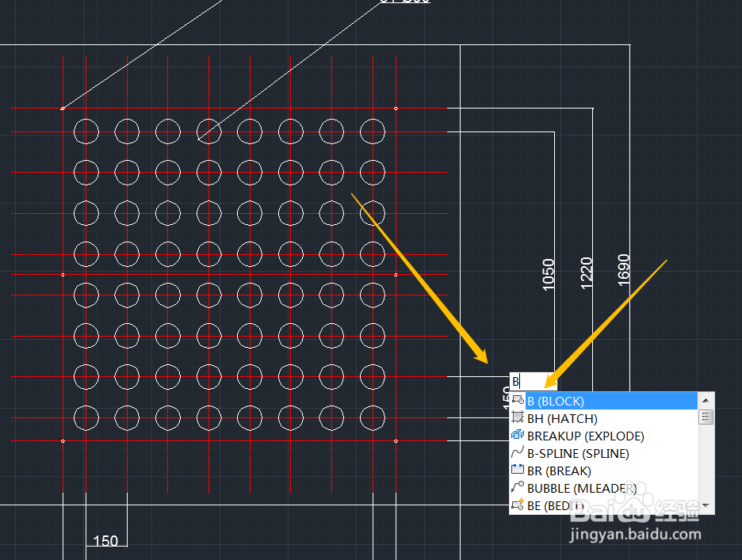Screen dimensions: 742x560
Task: Click suggestion list scroll down arrow
Action: [x=706, y=505]
